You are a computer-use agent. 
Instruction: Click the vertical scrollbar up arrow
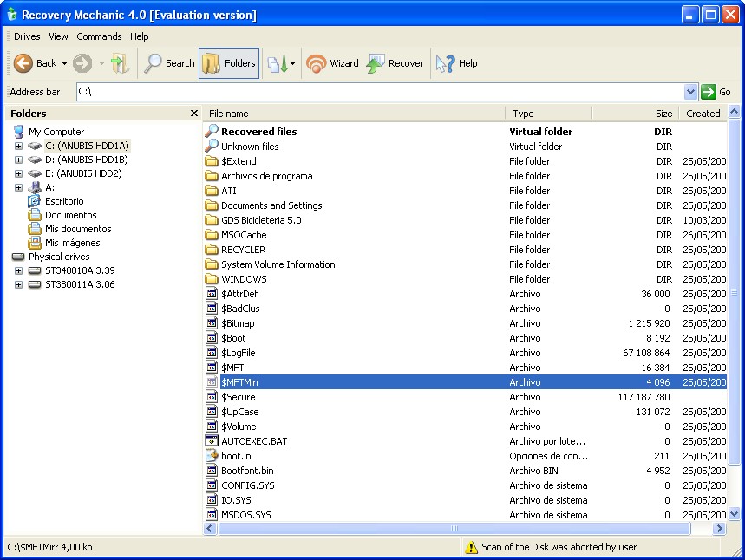(x=734, y=112)
